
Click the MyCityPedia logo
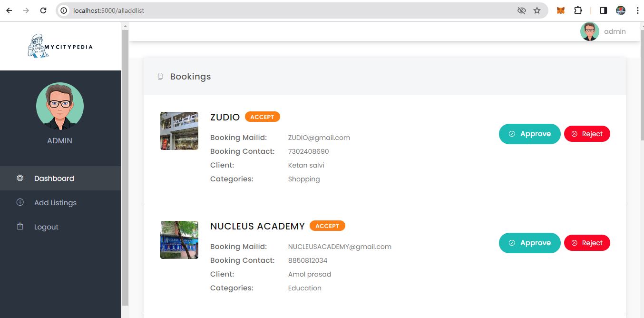(60, 46)
